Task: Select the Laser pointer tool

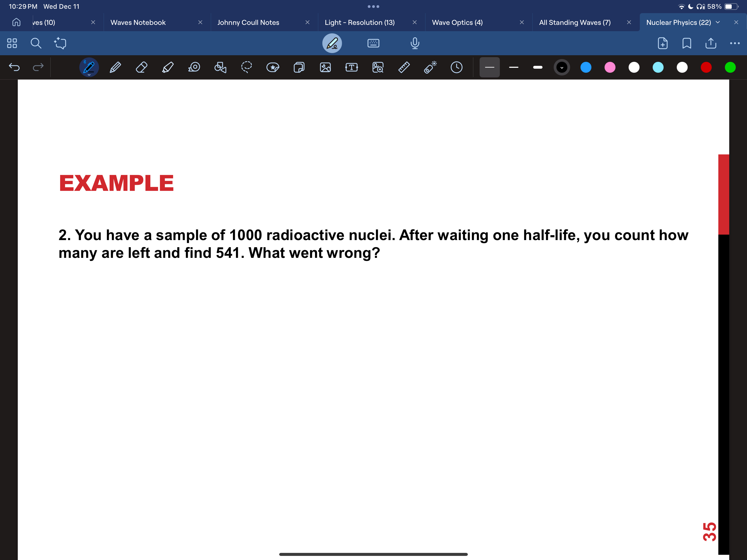Action: click(x=430, y=68)
